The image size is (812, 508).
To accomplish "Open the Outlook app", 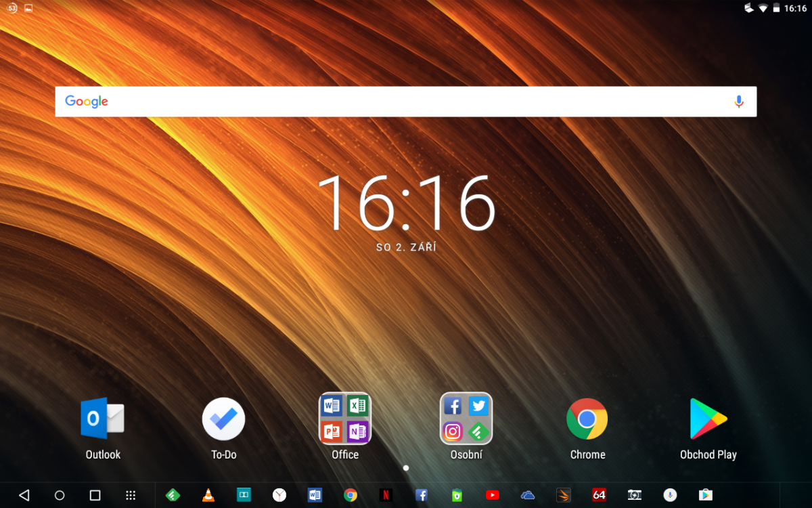I will [x=103, y=419].
